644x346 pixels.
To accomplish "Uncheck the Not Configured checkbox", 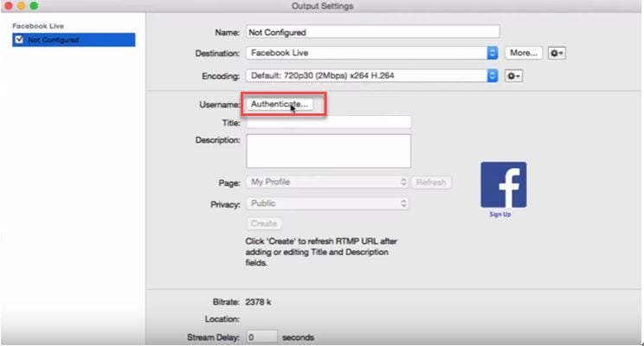I will (19, 40).
